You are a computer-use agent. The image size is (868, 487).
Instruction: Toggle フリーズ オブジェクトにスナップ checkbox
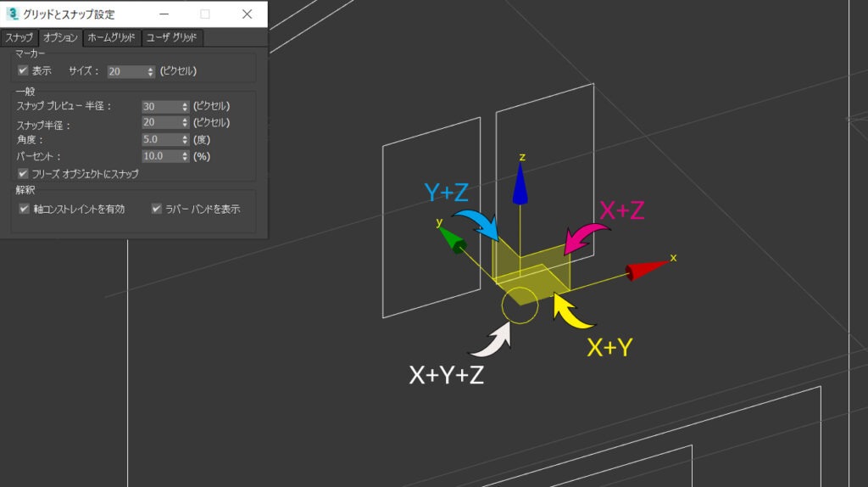23,173
